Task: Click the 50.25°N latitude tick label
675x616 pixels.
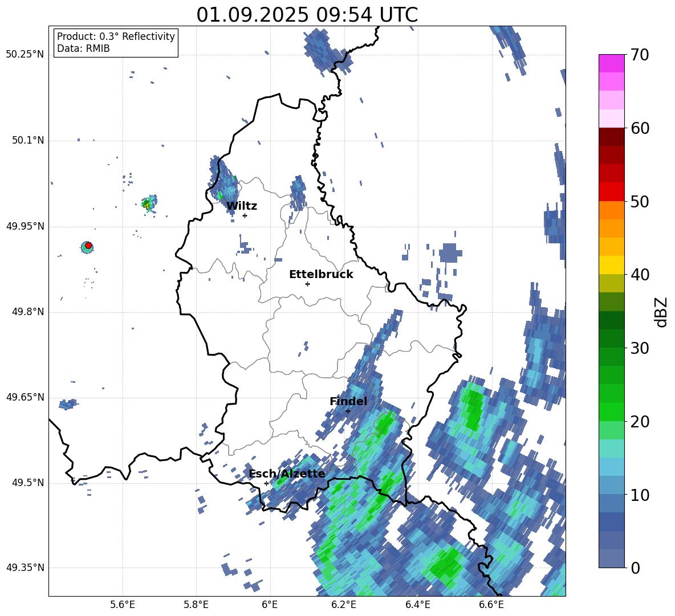Action: 25,55
